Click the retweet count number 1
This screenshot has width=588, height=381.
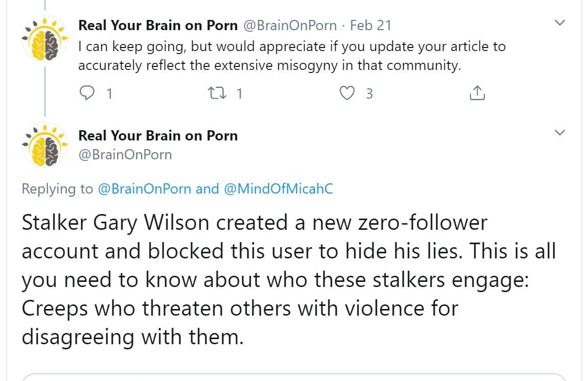click(x=239, y=93)
